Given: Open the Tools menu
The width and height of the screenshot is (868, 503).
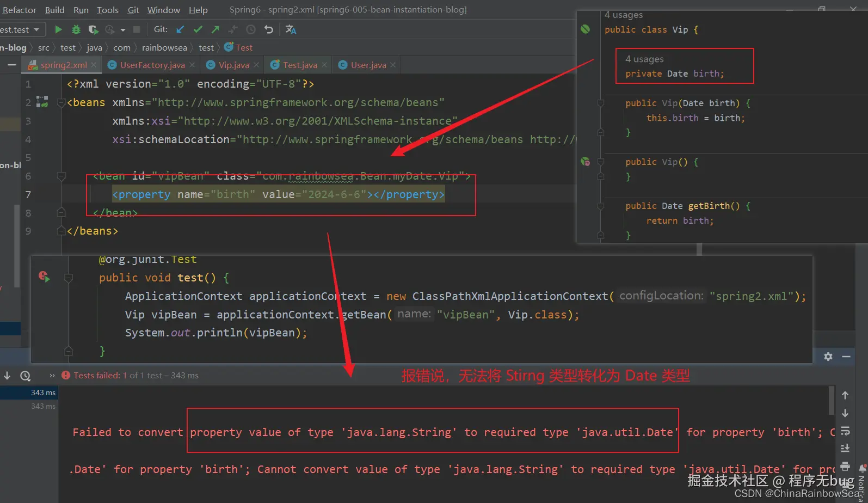Looking at the screenshot, I should click(107, 10).
